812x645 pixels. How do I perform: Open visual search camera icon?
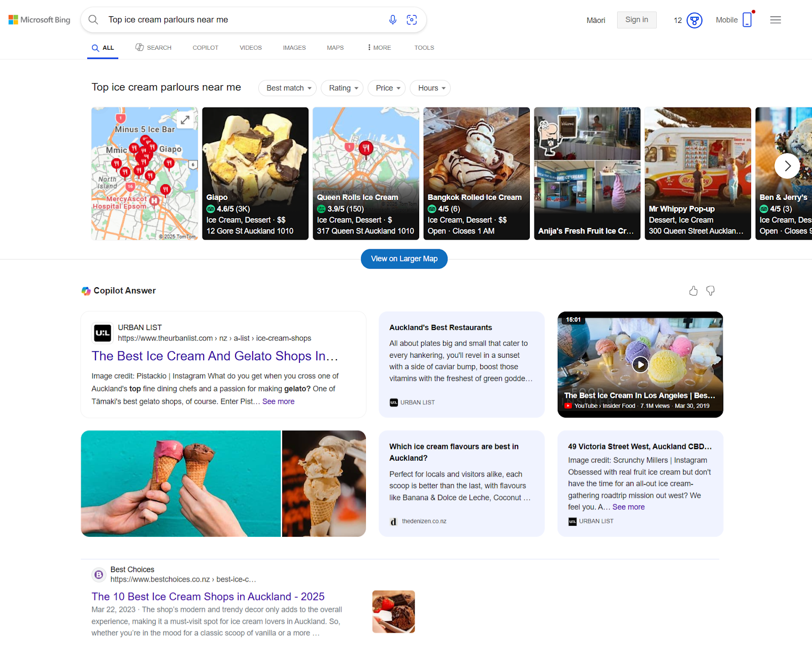click(x=412, y=20)
